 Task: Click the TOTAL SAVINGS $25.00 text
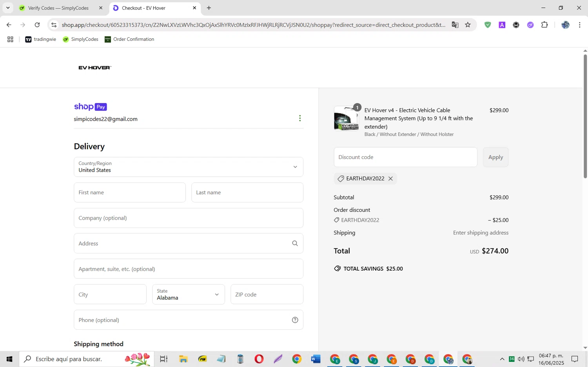tap(373, 269)
